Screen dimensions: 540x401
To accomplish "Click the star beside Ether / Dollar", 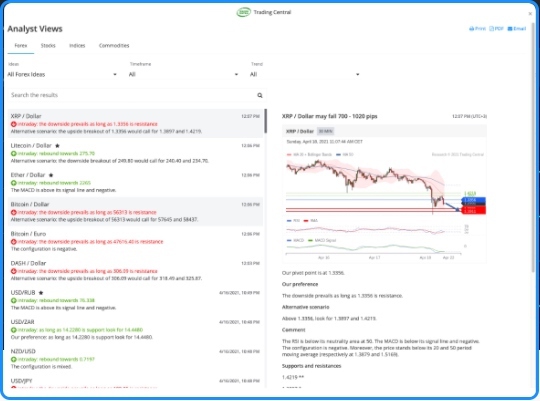I will [51, 175].
